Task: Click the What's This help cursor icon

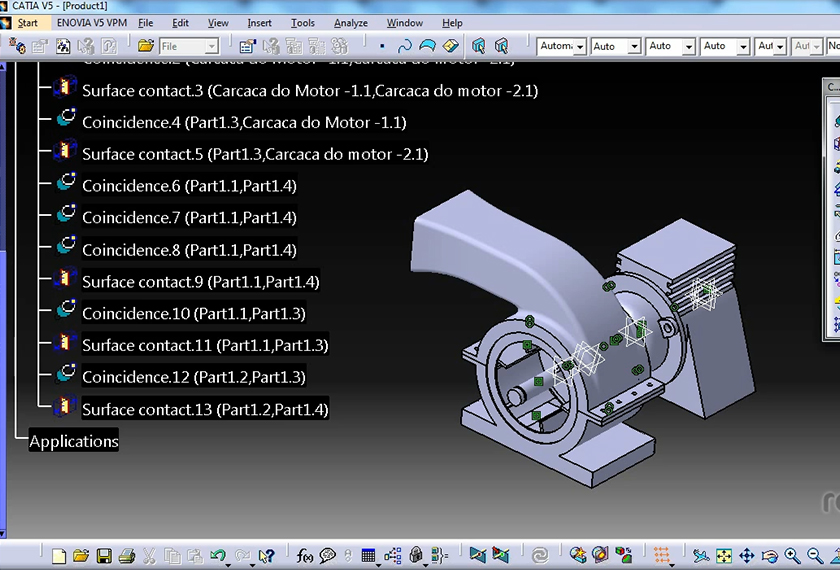Action: point(266,555)
